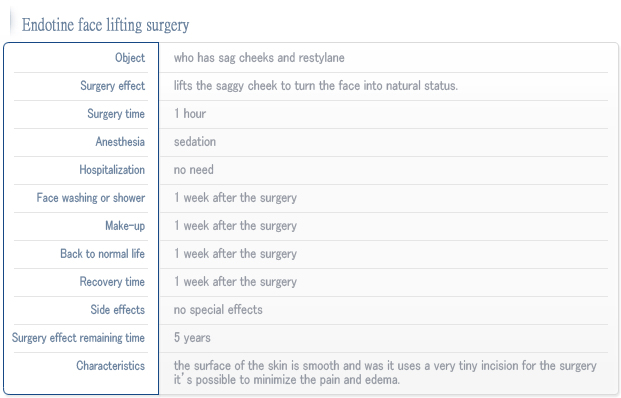Select the '5 years' remaining time value
The image size is (621, 398).
(192, 338)
